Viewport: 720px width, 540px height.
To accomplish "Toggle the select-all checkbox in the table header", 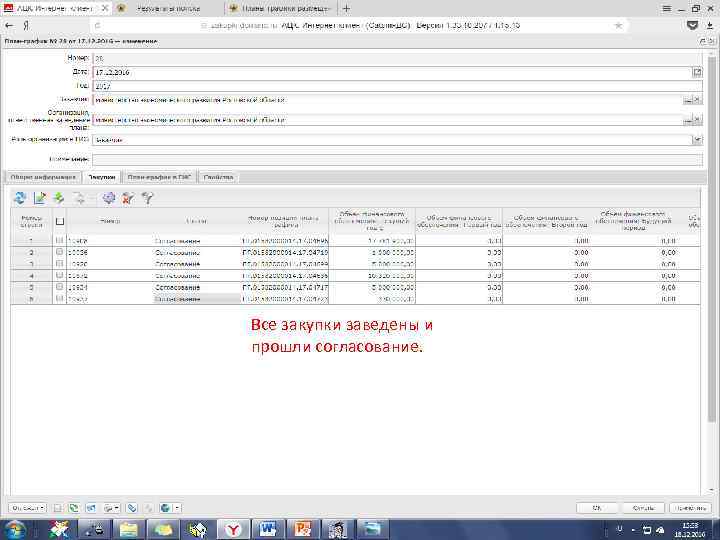I will pyautogui.click(x=60, y=221).
